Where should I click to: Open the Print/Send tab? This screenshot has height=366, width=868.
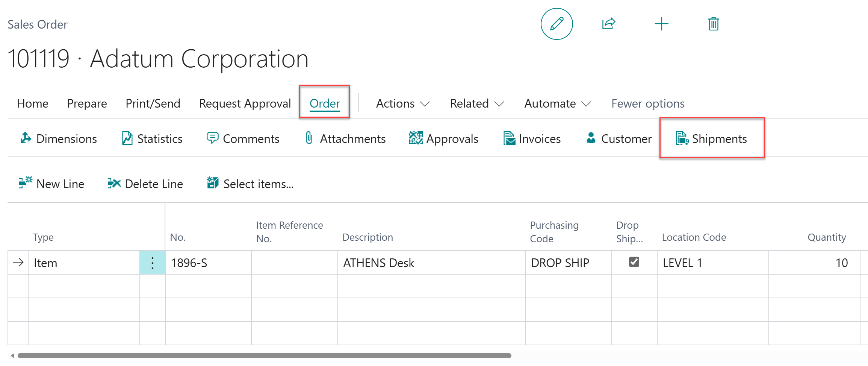click(153, 103)
